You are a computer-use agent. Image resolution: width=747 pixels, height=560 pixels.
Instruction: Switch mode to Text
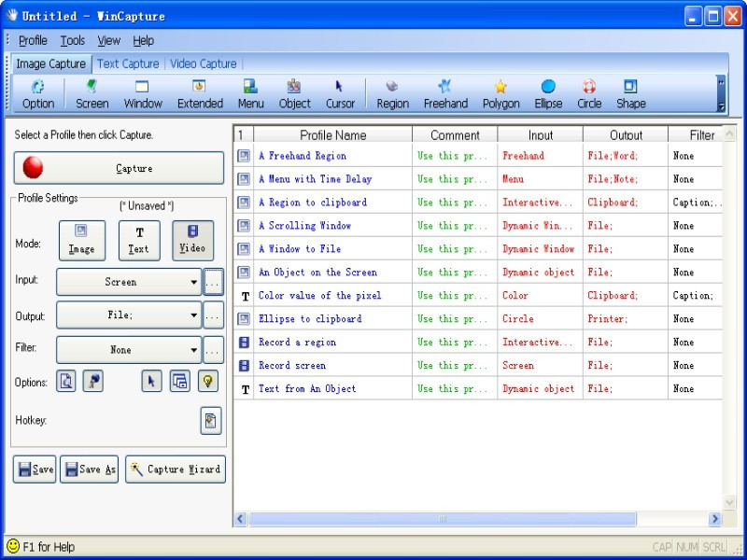click(139, 241)
